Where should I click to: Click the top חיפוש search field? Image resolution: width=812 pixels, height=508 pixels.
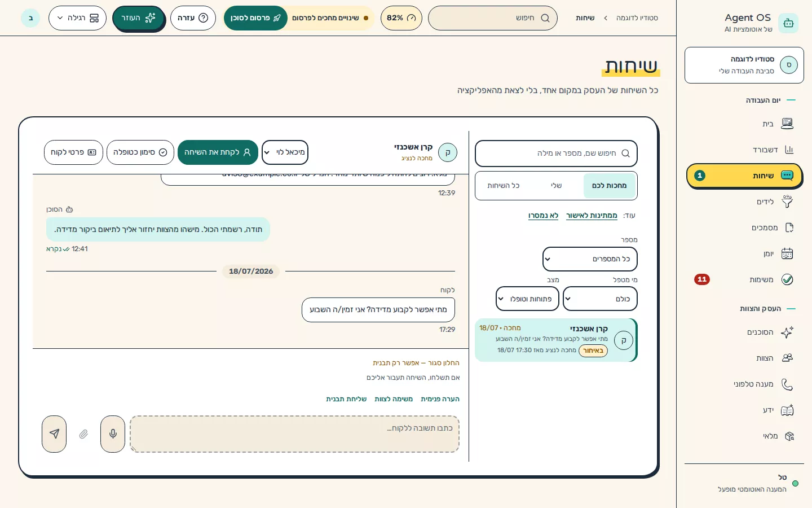(493, 18)
